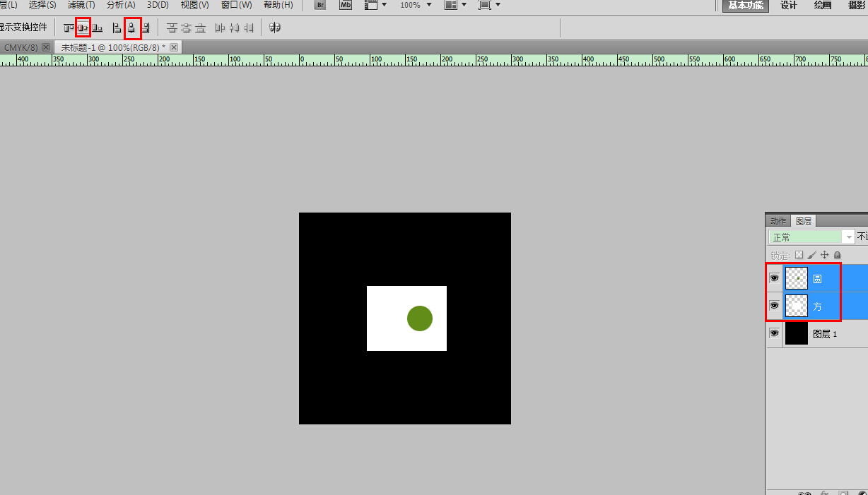The width and height of the screenshot is (868, 495).
Task: Switch to 绘画 workspace
Action: click(x=823, y=5)
